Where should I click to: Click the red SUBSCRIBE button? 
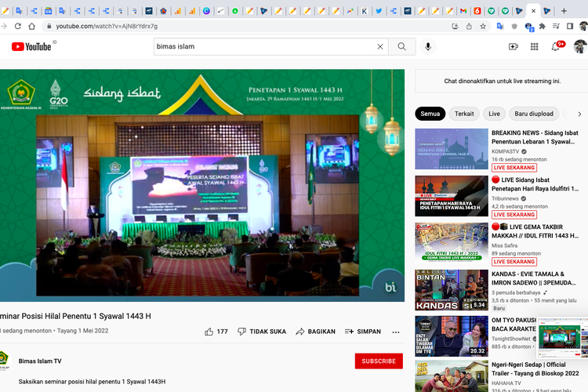[379, 361]
